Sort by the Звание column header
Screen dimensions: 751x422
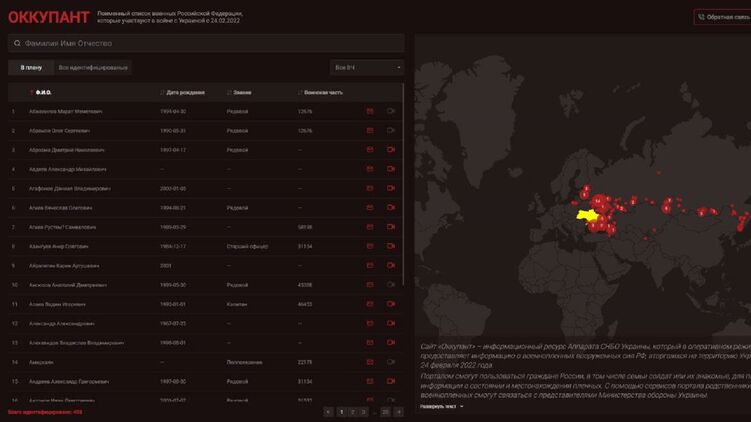[x=241, y=92]
